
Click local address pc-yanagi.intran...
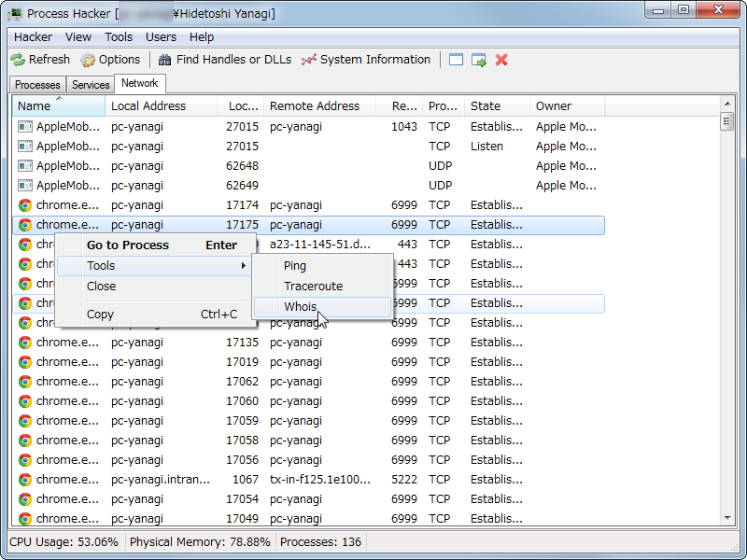(x=161, y=480)
